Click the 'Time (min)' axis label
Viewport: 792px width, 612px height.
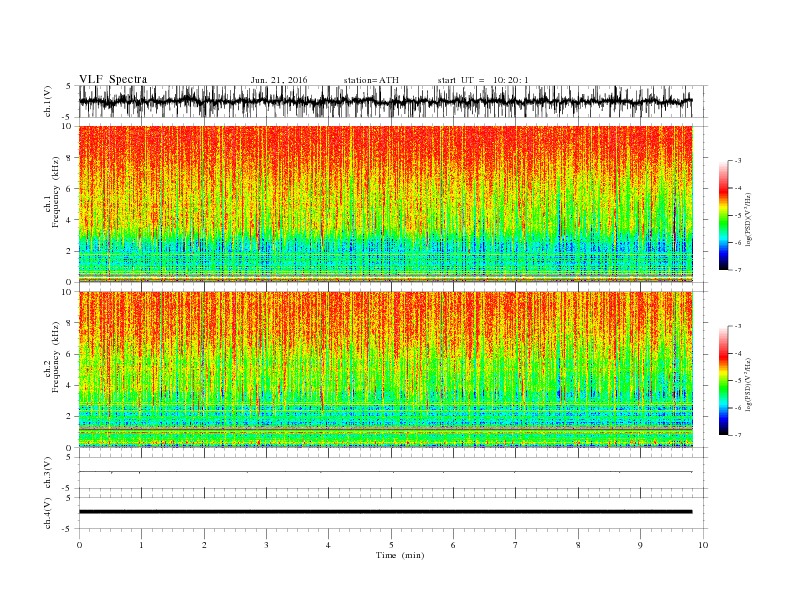tap(400, 555)
